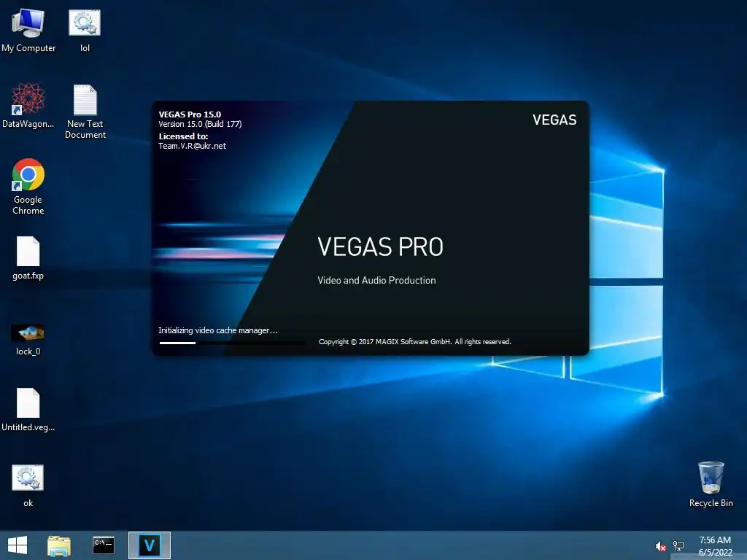Click the 'Team.V.R@ukr.net' license text
Image resolution: width=747 pixels, height=560 pixels.
click(192, 146)
